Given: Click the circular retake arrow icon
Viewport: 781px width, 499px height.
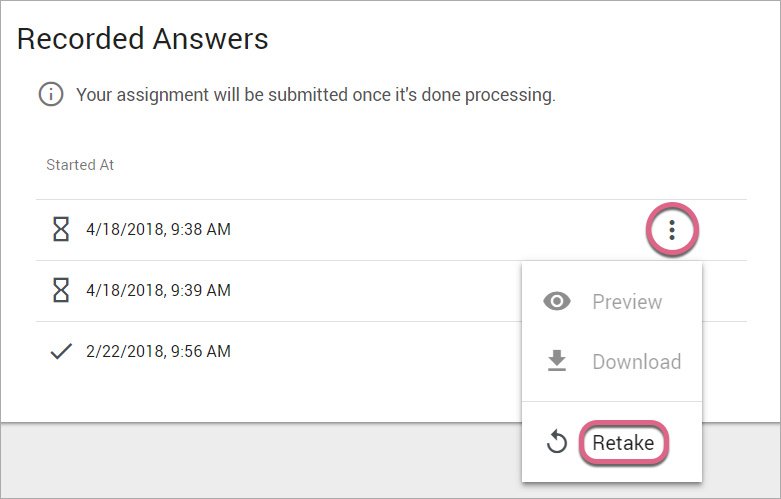Looking at the screenshot, I should coord(557,442).
